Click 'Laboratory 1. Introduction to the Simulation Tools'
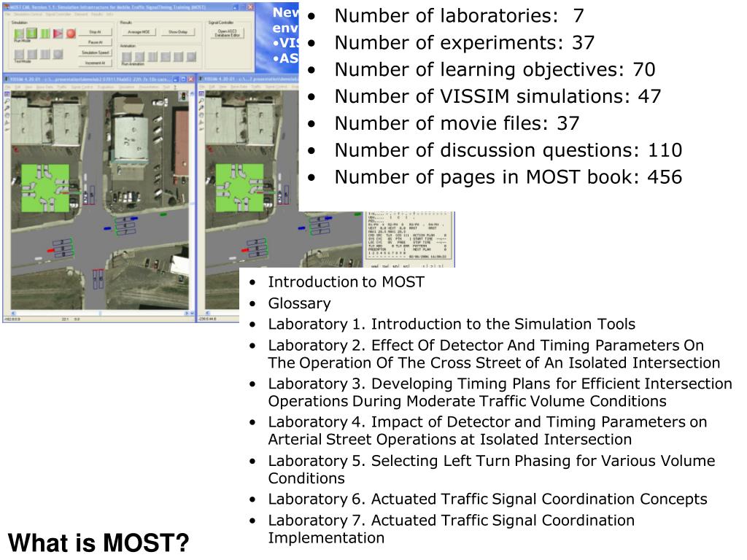Viewport: 747px width, 560px height. click(x=452, y=324)
